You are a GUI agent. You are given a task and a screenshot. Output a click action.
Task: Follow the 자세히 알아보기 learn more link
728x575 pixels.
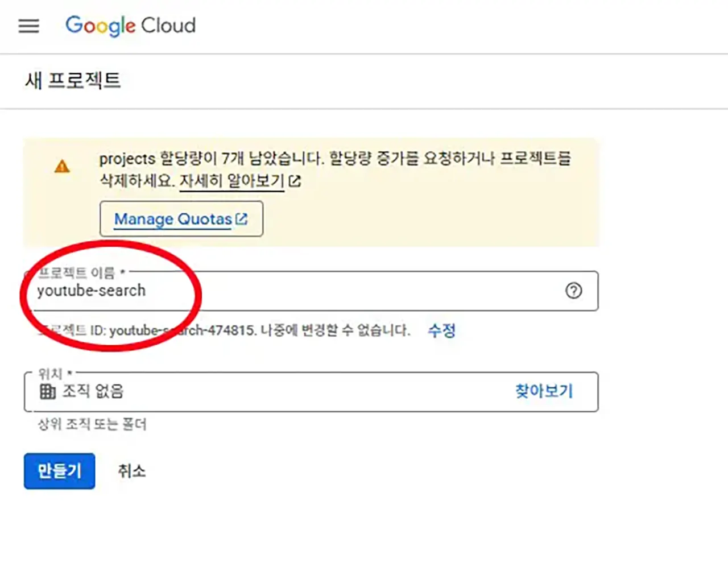(230, 181)
